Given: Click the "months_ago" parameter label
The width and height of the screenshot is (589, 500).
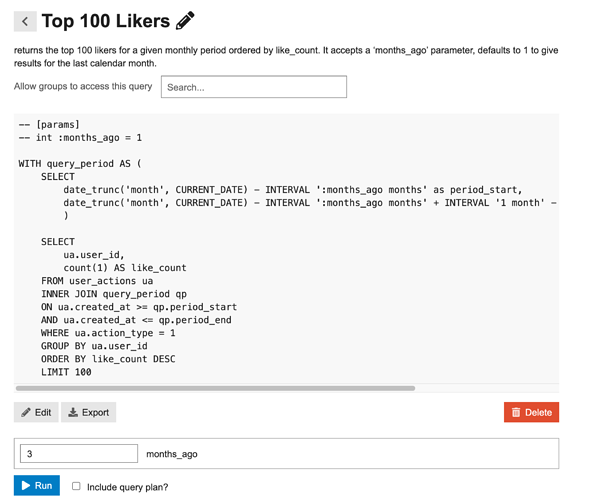Looking at the screenshot, I should click(x=172, y=454).
